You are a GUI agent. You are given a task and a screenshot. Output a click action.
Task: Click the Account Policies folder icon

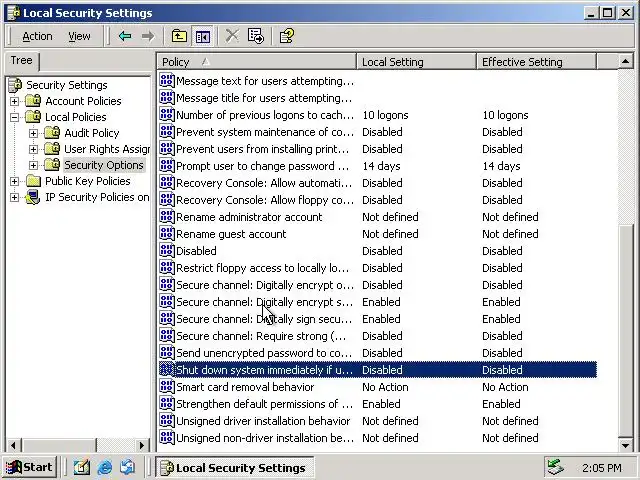(33, 100)
